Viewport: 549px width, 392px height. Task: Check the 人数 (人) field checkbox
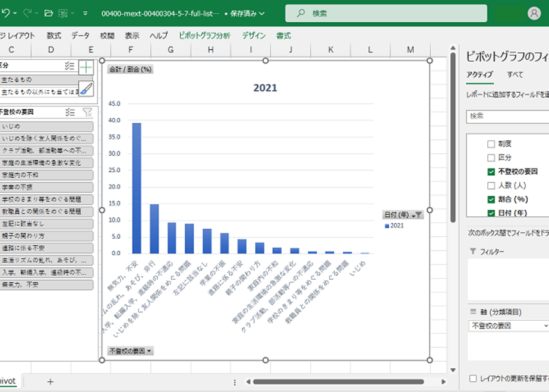[491, 185]
